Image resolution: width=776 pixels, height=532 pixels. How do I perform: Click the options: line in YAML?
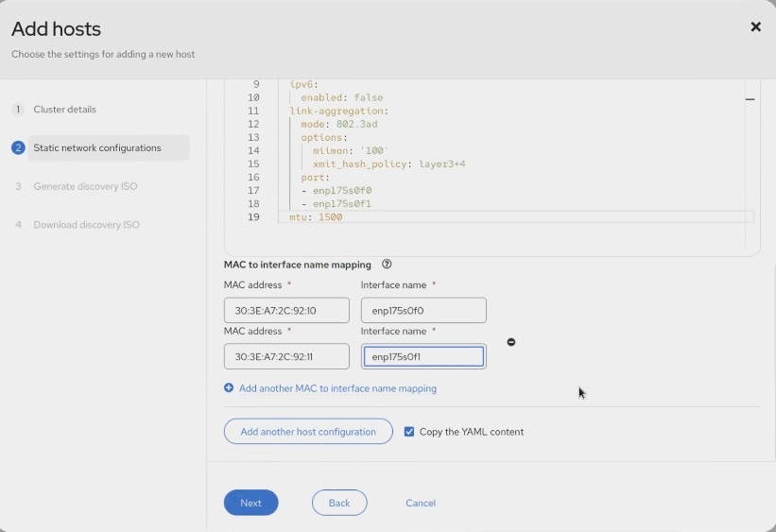[x=324, y=138]
